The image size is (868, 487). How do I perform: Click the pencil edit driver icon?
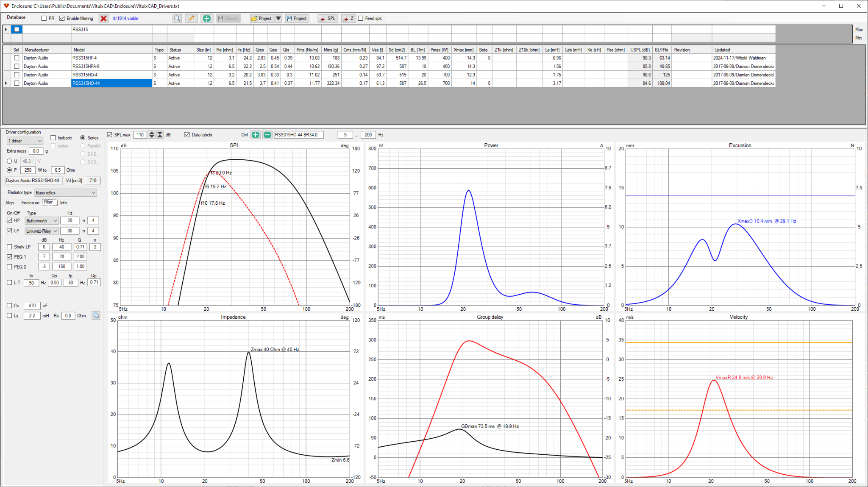pos(191,18)
